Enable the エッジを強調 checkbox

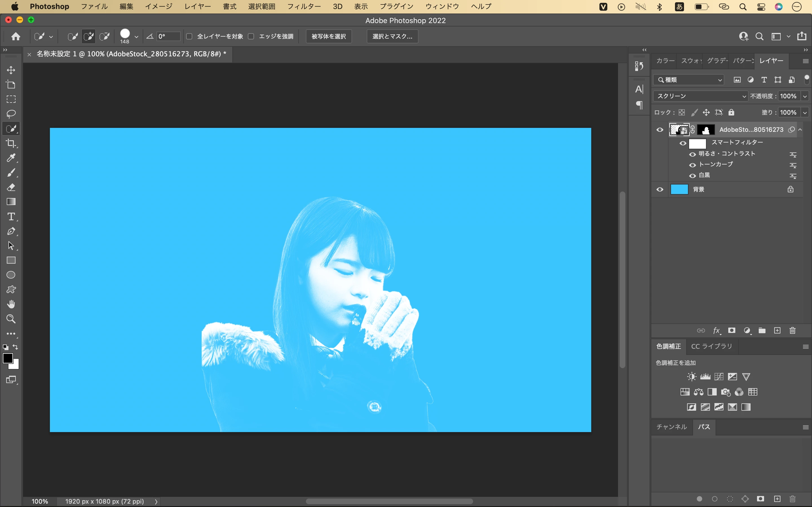tap(251, 36)
